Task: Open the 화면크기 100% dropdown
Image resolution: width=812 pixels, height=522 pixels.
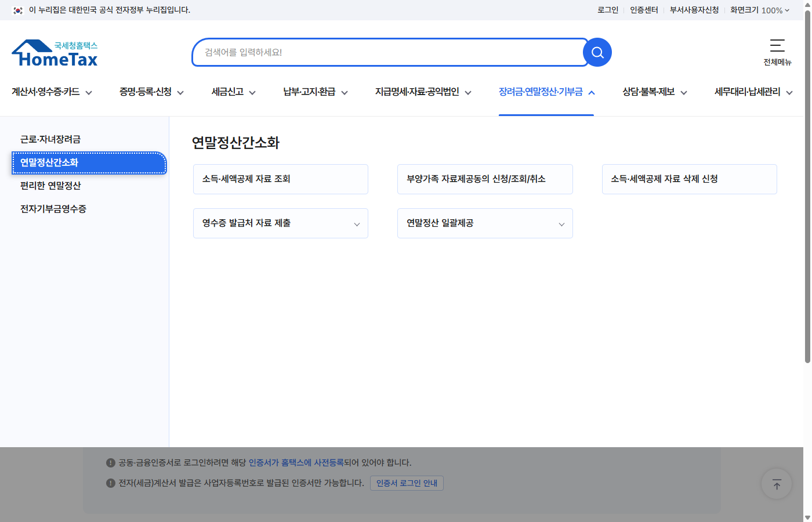Action: click(x=760, y=10)
